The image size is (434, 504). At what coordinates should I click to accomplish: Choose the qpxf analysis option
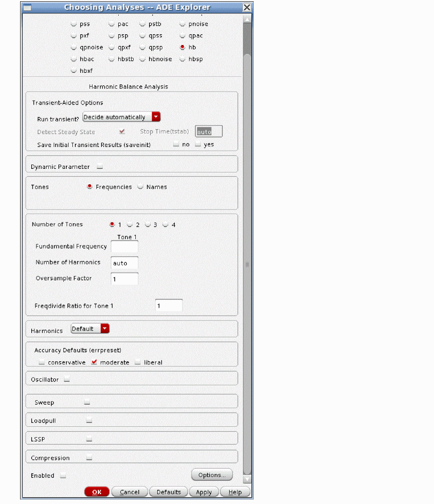click(111, 48)
